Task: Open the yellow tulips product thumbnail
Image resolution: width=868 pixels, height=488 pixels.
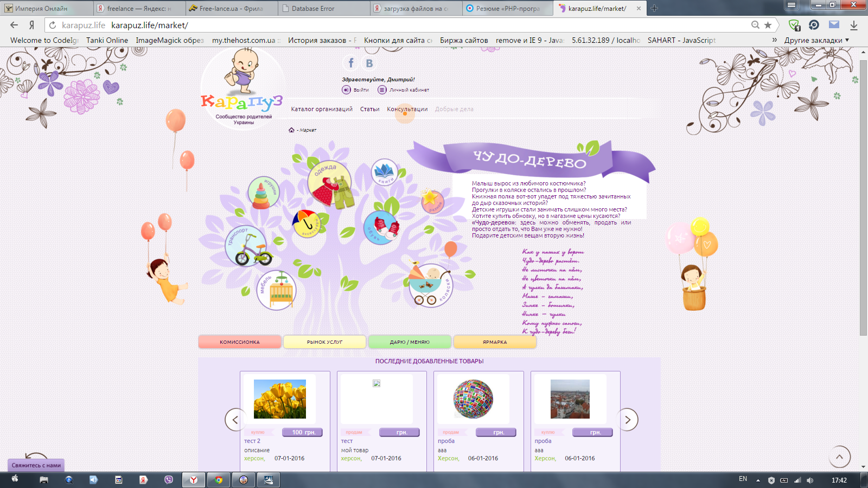Action: click(x=280, y=399)
